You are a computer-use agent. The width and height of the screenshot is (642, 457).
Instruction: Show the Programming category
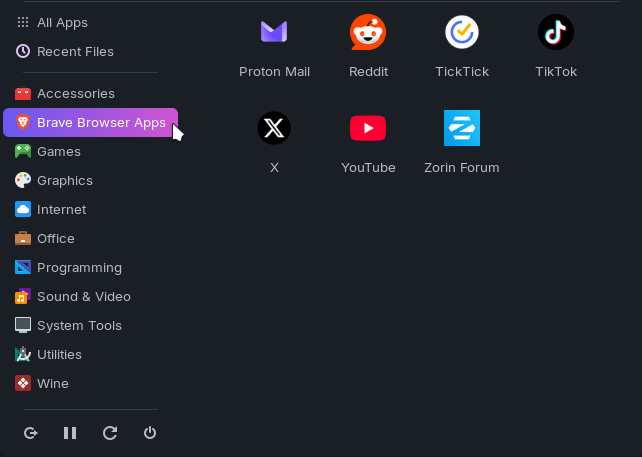[90, 268]
